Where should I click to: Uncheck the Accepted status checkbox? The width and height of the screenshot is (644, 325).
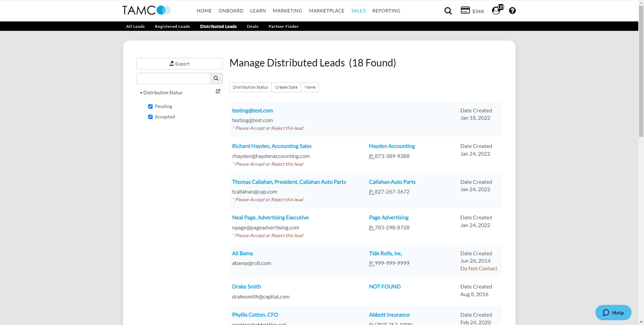(150, 117)
